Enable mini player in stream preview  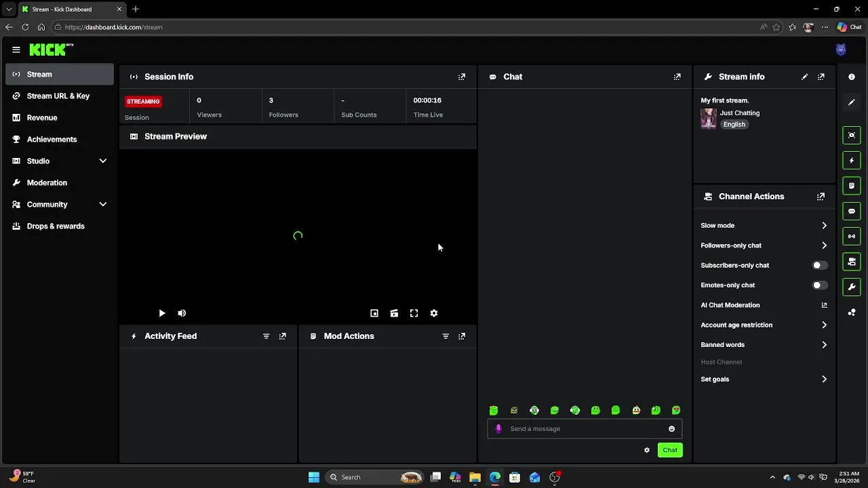pyautogui.click(x=374, y=313)
